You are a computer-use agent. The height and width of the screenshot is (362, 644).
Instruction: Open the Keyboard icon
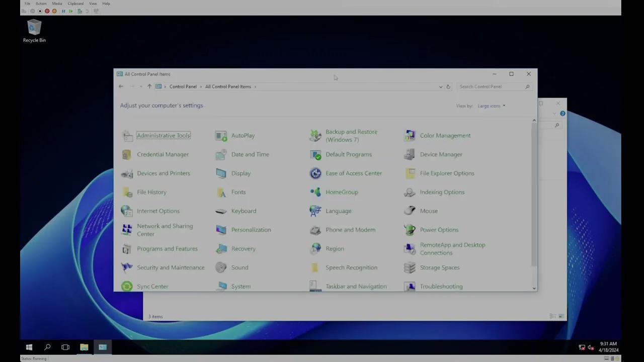[x=221, y=211]
